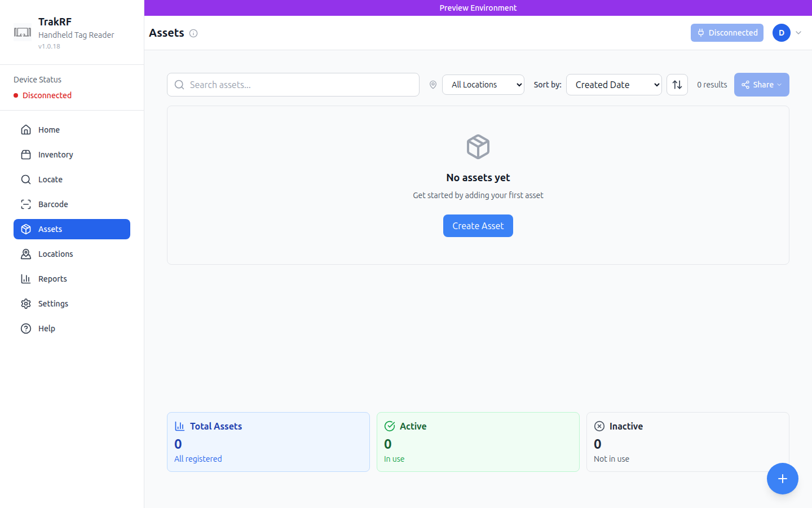Click the Barcode scanner icon
Image resolution: width=812 pixels, height=508 pixels.
[26, 204]
